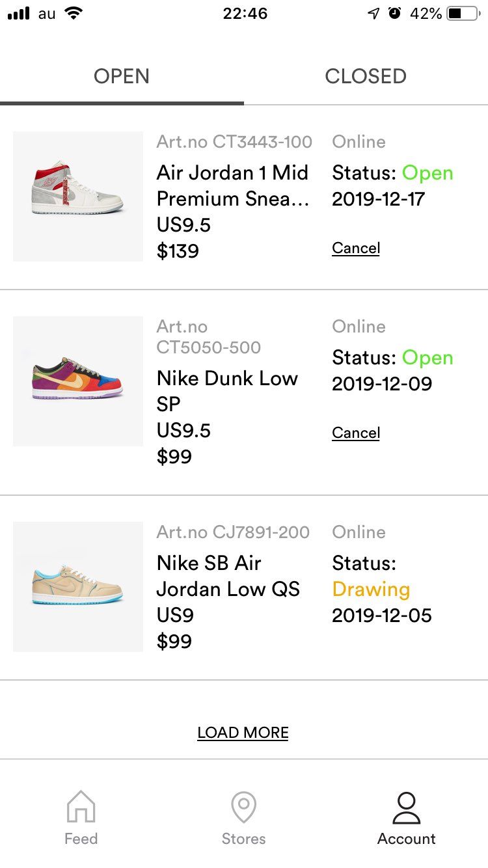Viewport: 488px width, 868px height.
Task: Switch to the CLOSED tab
Action: (366, 76)
